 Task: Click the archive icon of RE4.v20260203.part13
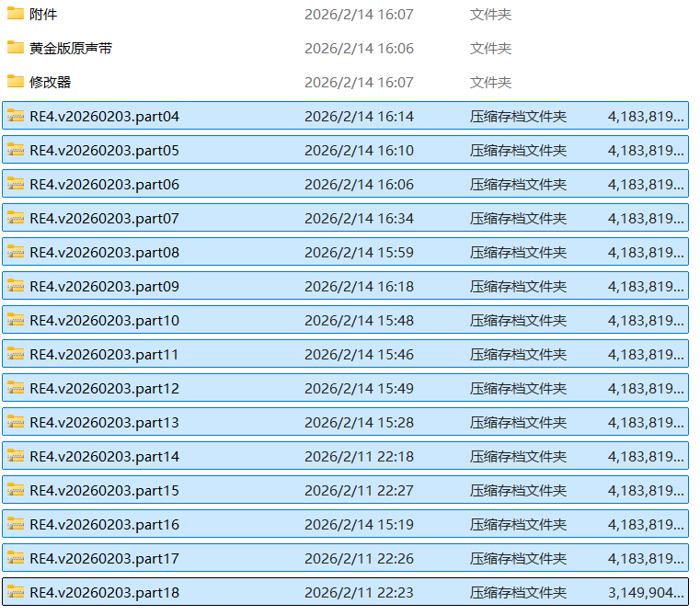pos(16,422)
